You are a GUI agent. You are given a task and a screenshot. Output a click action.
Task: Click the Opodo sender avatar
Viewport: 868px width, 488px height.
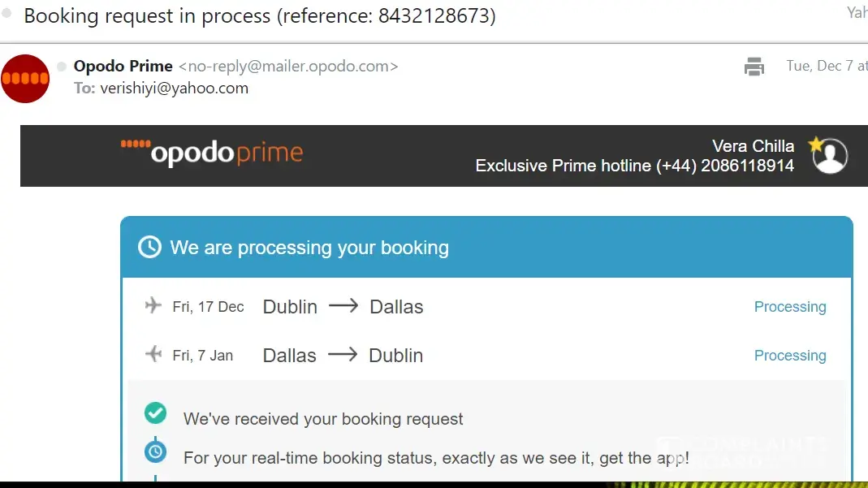tap(25, 78)
